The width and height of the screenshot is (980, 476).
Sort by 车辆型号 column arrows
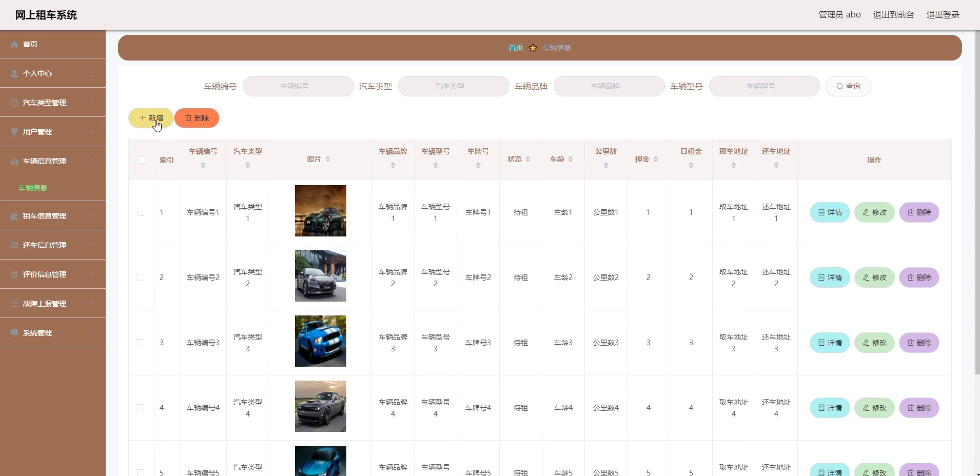(x=436, y=165)
